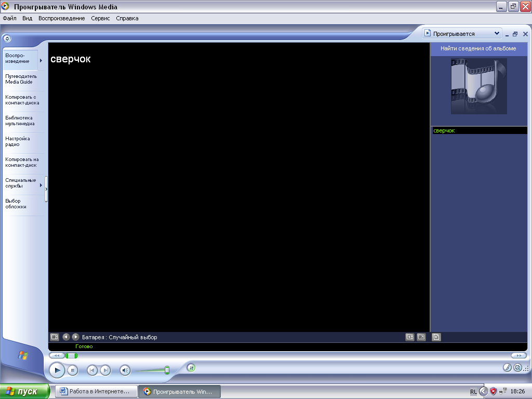This screenshot has width=532, height=399.
Task: Select the next visualization arrow
Action: pos(76,337)
